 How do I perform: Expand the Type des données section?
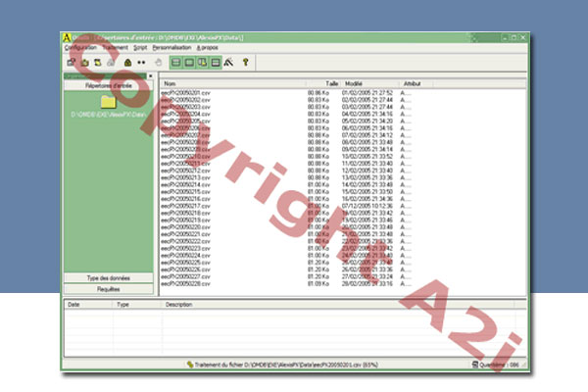pos(109,279)
